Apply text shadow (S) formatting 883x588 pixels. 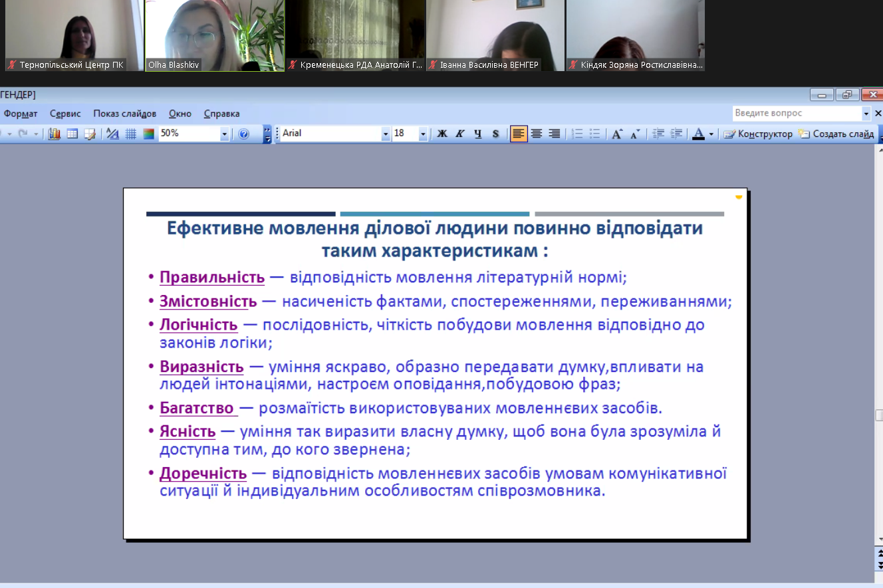point(495,134)
